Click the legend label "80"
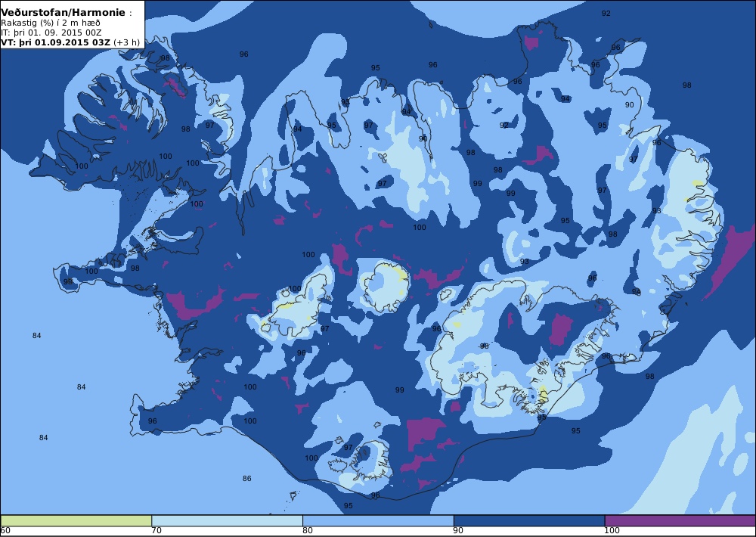This screenshot has height=537, width=756. pyautogui.click(x=308, y=531)
